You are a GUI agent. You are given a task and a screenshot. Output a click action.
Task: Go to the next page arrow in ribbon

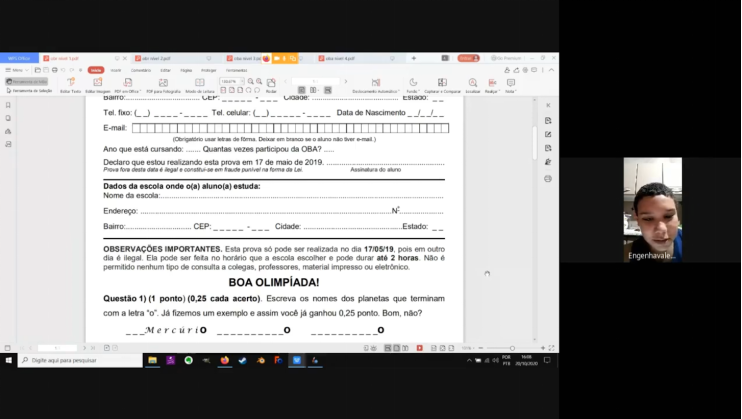[346, 81]
